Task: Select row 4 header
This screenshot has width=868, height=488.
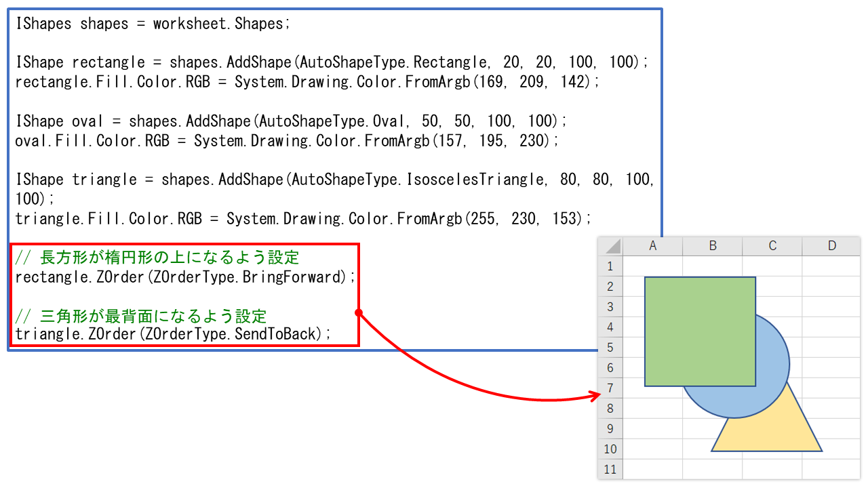Action: 610,327
